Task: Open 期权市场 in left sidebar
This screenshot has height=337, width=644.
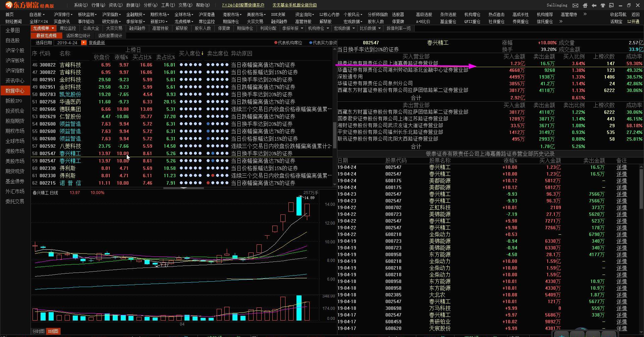Action: click(x=15, y=131)
